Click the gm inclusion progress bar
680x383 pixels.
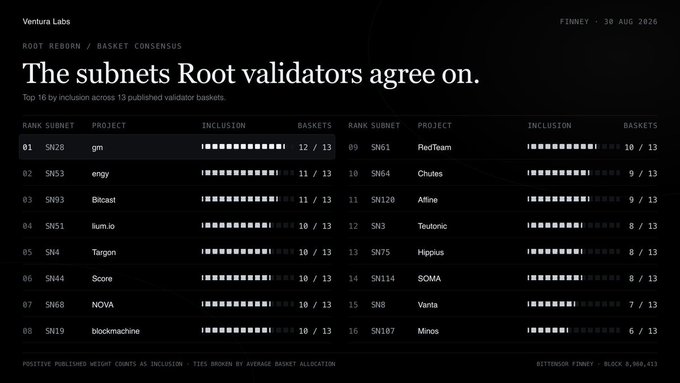(x=248, y=147)
